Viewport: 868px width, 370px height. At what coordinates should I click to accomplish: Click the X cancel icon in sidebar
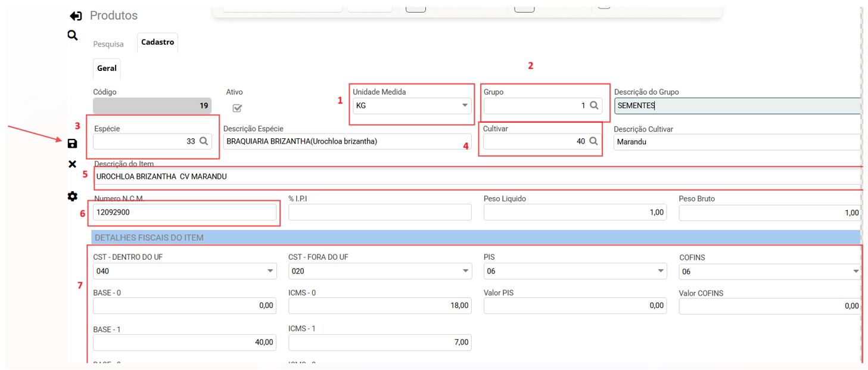coord(72,164)
